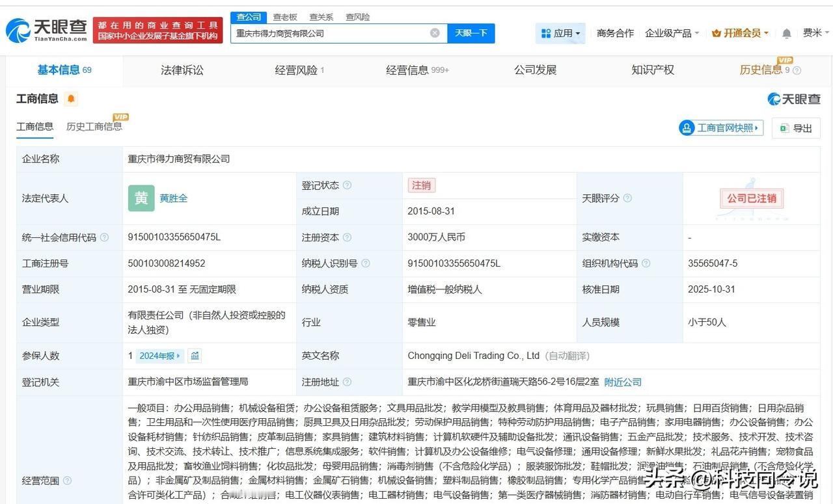The height and width of the screenshot is (504, 833).
Task: Click the green export icon on 导出 button
Action: [785, 128]
